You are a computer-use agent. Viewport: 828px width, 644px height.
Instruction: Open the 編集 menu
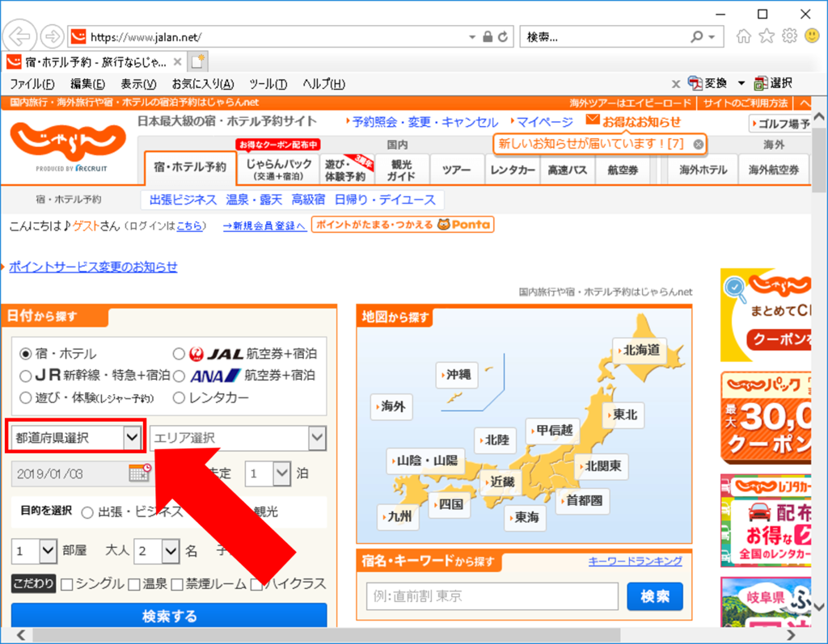click(87, 84)
